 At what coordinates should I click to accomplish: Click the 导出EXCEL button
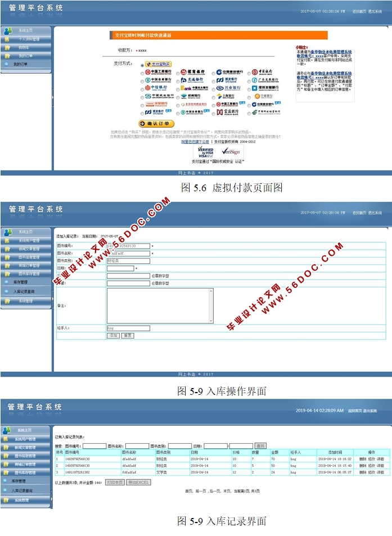click(138, 483)
